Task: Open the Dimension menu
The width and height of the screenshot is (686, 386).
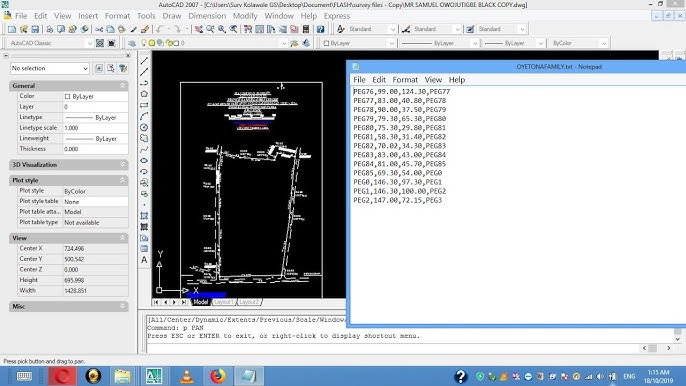Action: point(207,16)
